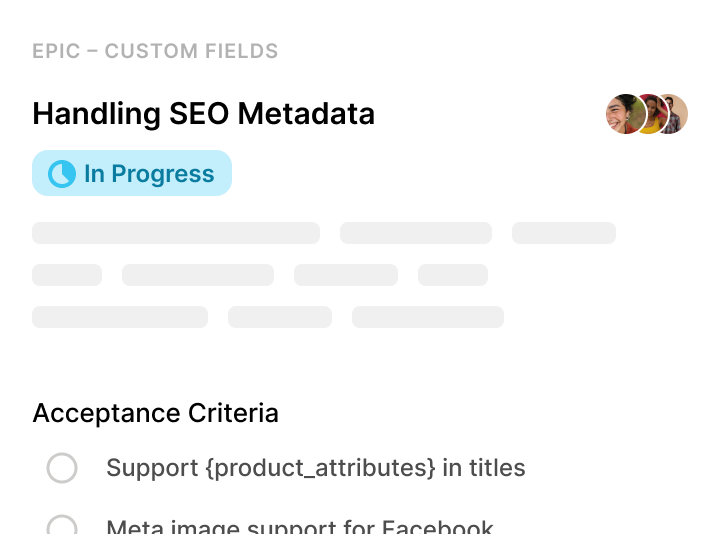
Task: Open the yellow-top woman's avatar
Action: 650,114
